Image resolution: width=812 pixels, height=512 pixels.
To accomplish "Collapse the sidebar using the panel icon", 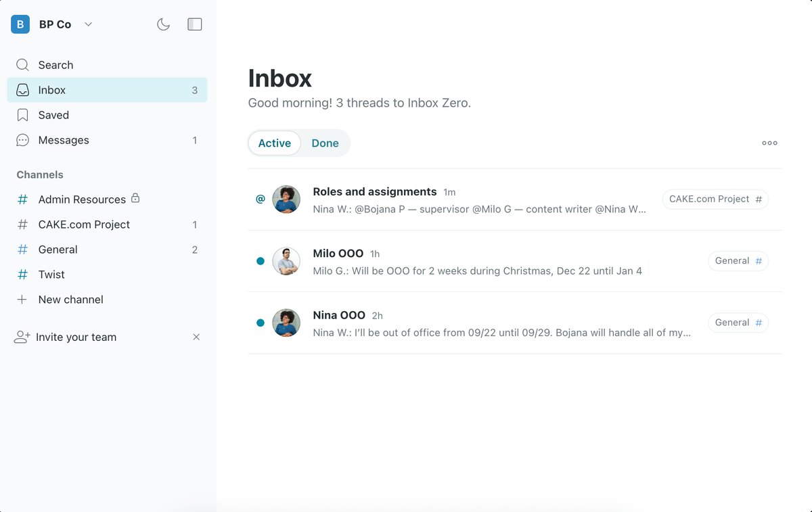I will [x=195, y=24].
